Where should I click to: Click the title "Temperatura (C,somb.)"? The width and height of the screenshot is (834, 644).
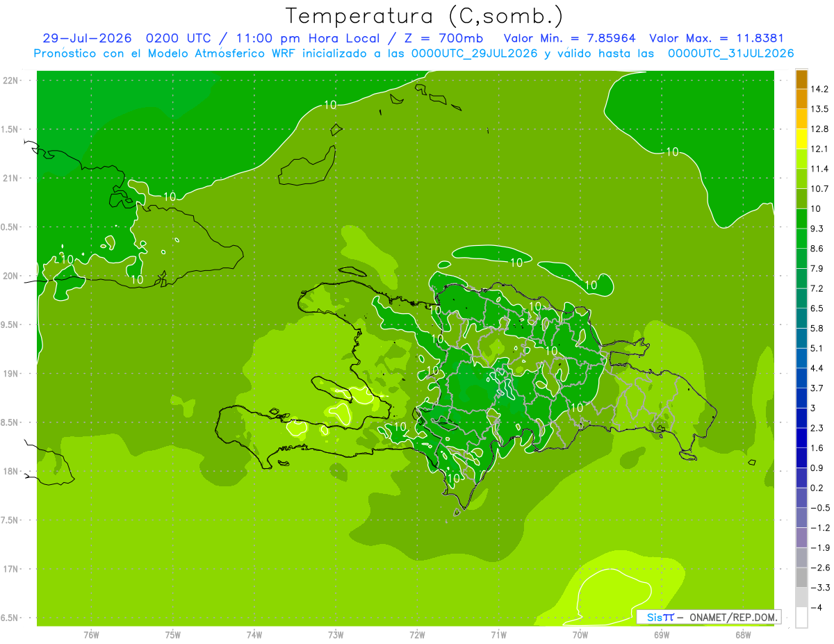tap(424, 16)
